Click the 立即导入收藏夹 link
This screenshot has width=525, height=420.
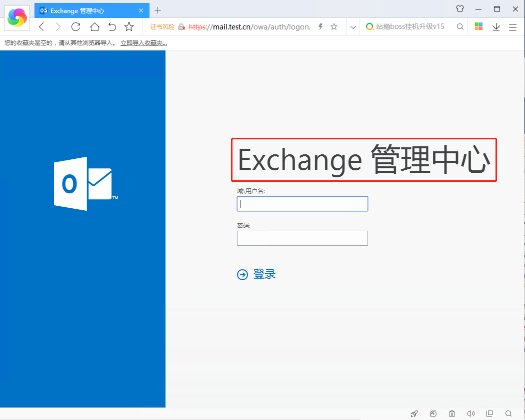coord(143,43)
